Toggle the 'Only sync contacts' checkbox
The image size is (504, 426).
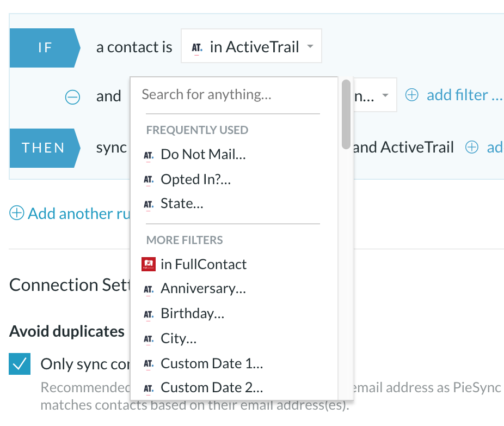coord(20,363)
